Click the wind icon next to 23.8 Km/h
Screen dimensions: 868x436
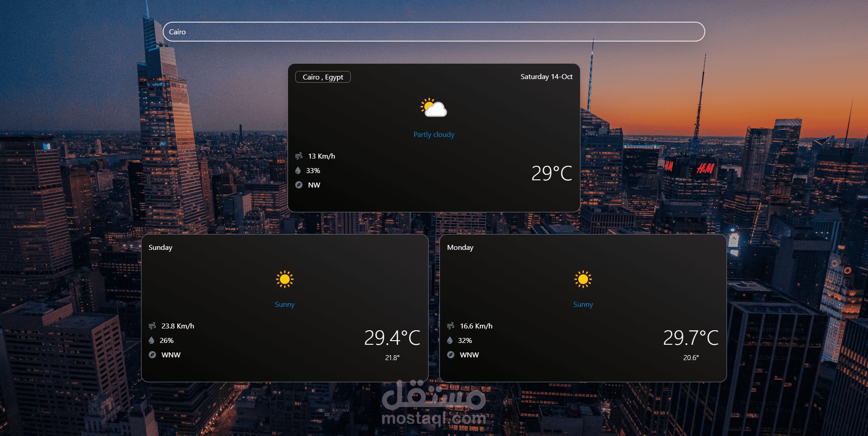(153, 326)
